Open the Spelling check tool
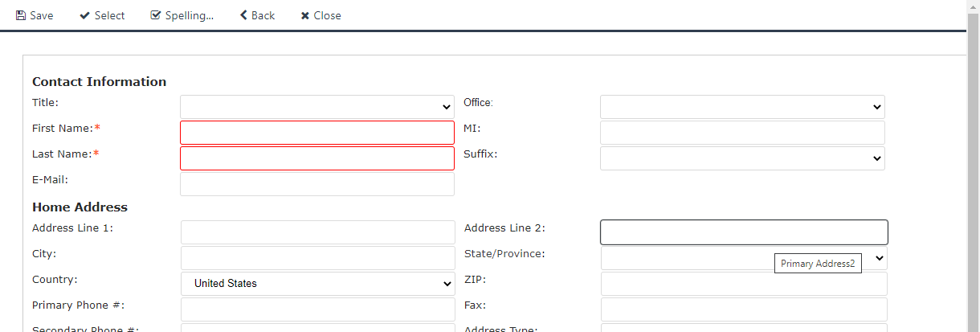The image size is (980, 332). (182, 15)
